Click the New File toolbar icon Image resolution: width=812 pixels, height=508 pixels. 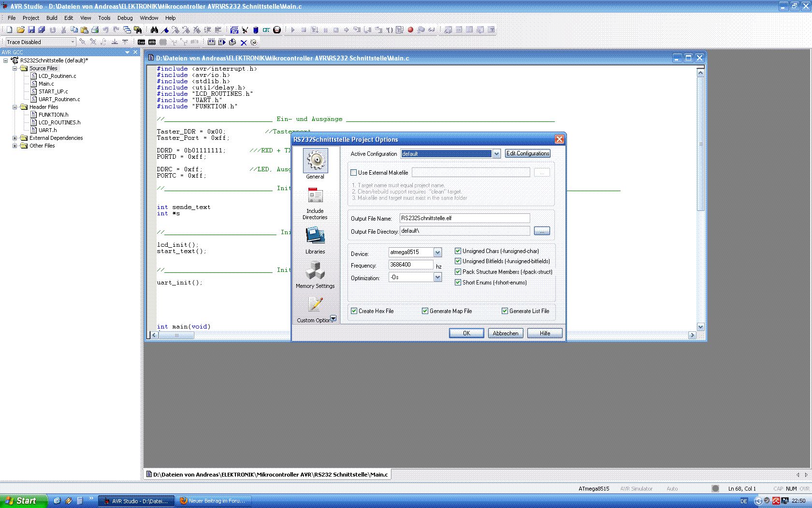click(x=9, y=30)
